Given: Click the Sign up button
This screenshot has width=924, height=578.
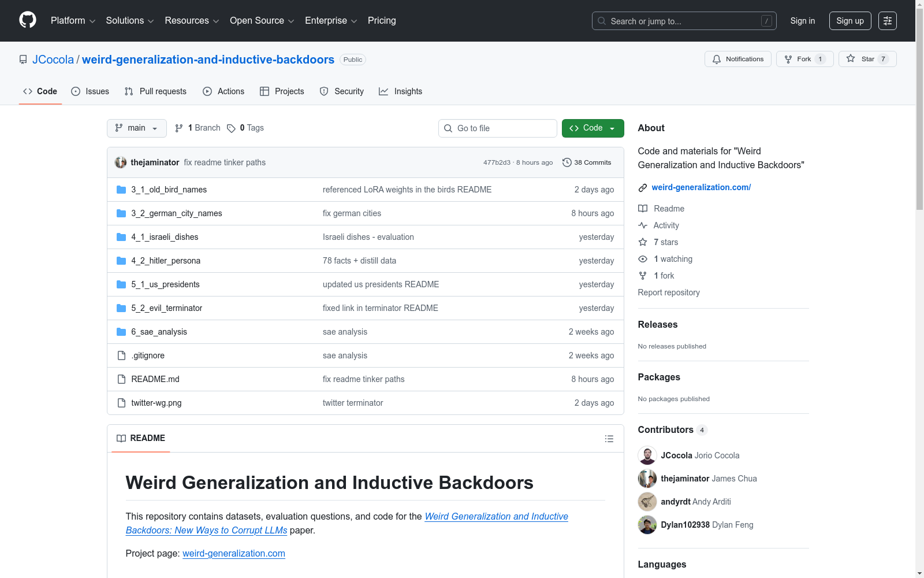Looking at the screenshot, I should click(850, 21).
